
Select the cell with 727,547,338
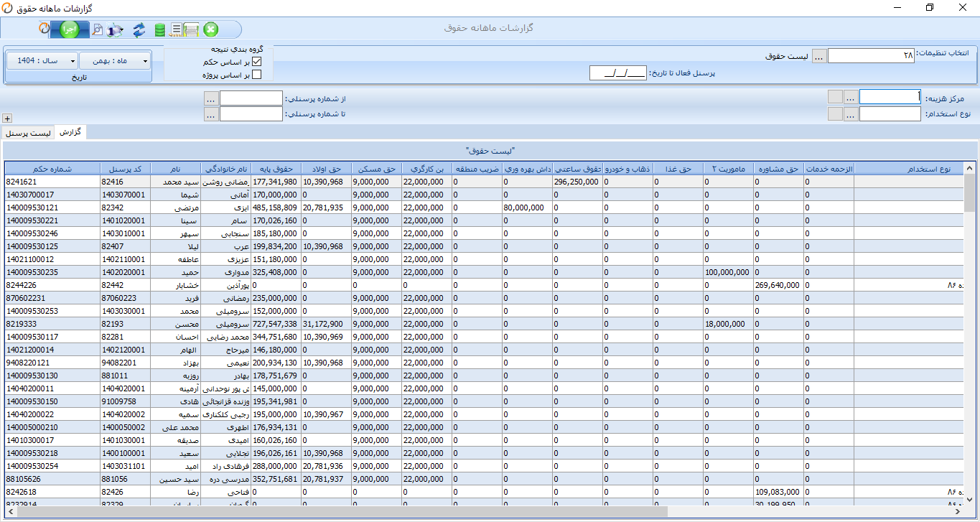click(276, 324)
